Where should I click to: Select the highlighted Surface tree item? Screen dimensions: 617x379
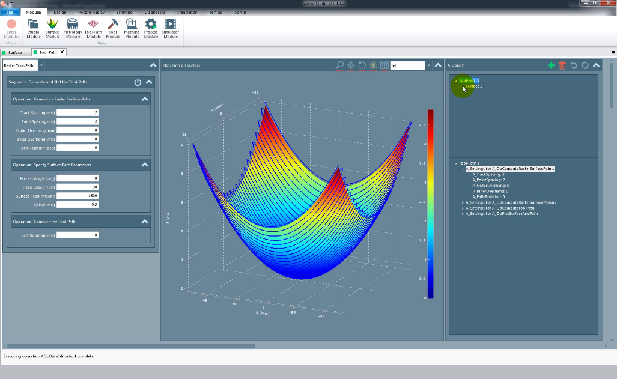(469, 80)
